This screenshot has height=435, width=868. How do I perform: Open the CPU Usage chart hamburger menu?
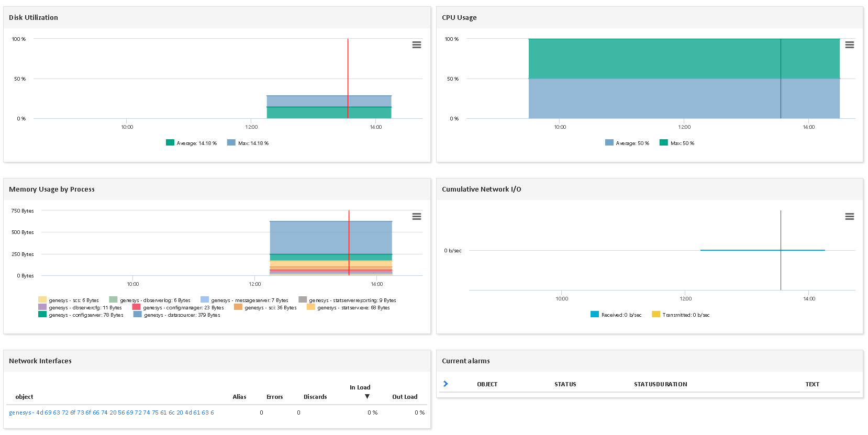coord(849,45)
